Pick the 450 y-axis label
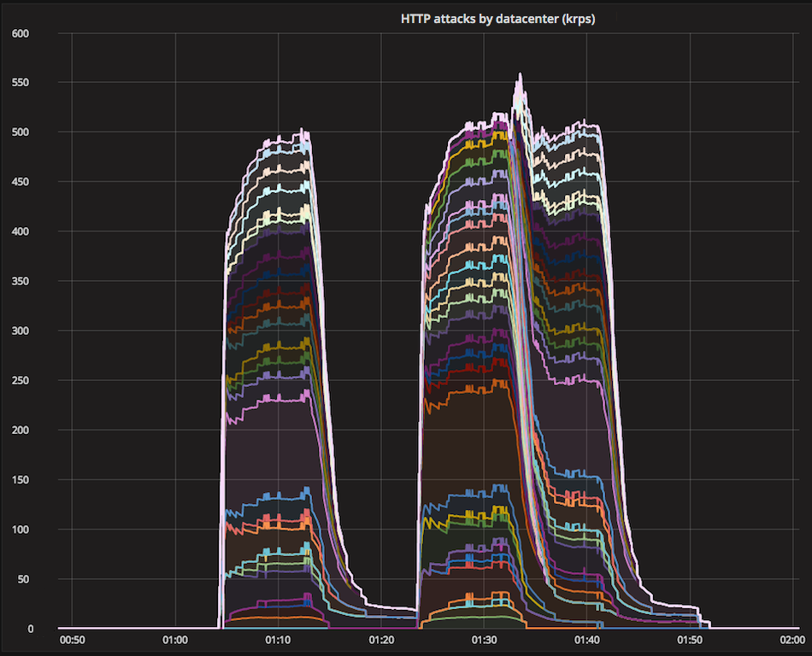812x656 pixels. coord(21,182)
